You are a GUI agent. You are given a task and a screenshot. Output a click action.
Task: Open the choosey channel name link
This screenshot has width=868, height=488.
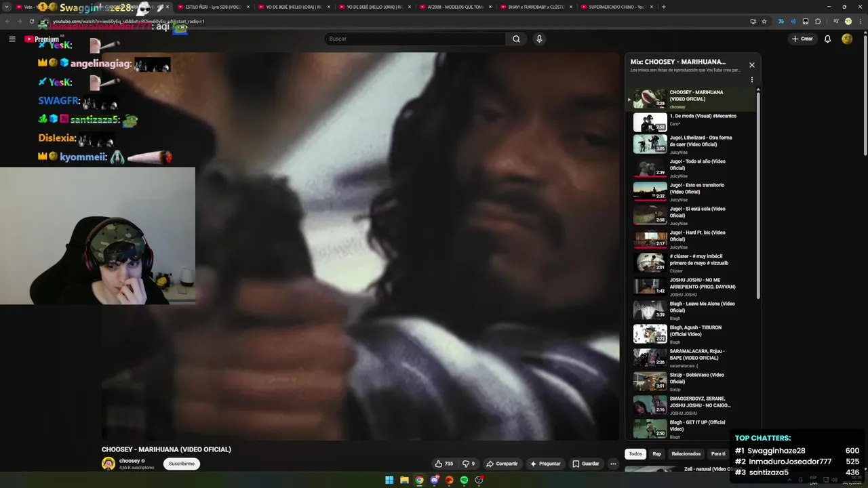point(130,461)
